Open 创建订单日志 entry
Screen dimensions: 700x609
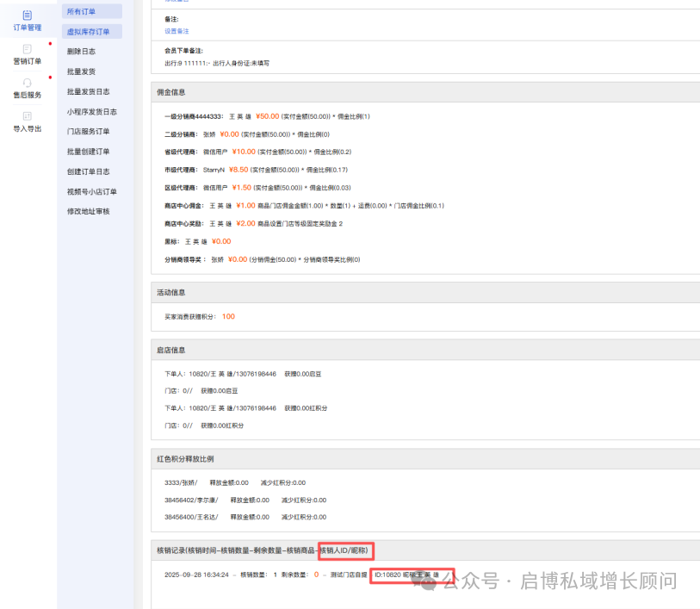pos(89,171)
